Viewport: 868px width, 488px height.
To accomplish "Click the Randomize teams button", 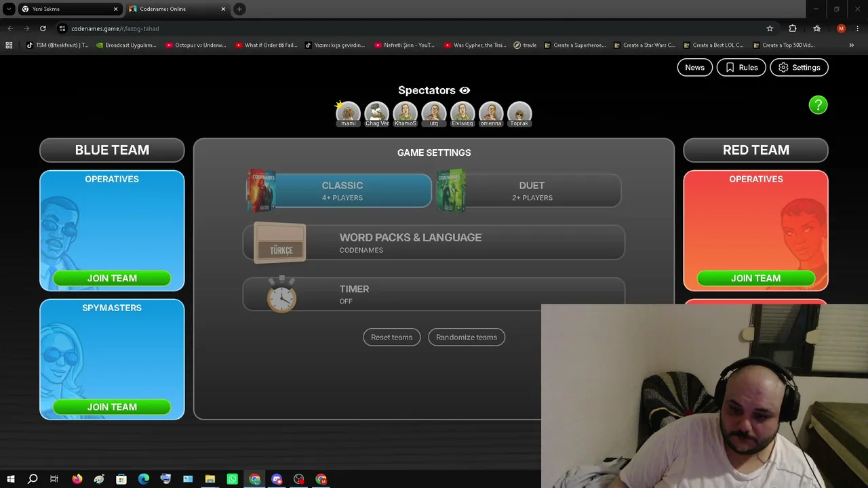I will click(x=467, y=337).
